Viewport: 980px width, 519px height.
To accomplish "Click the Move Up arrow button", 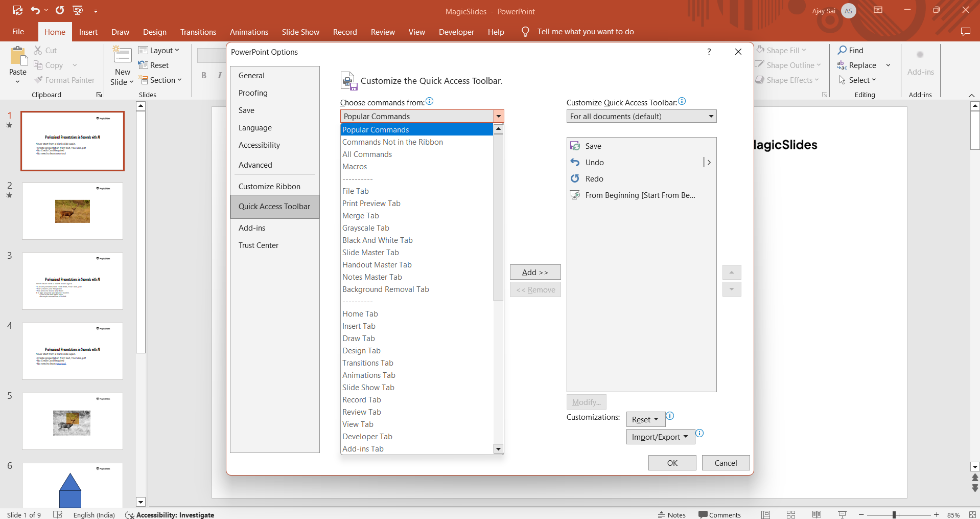I will pyautogui.click(x=732, y=272).
